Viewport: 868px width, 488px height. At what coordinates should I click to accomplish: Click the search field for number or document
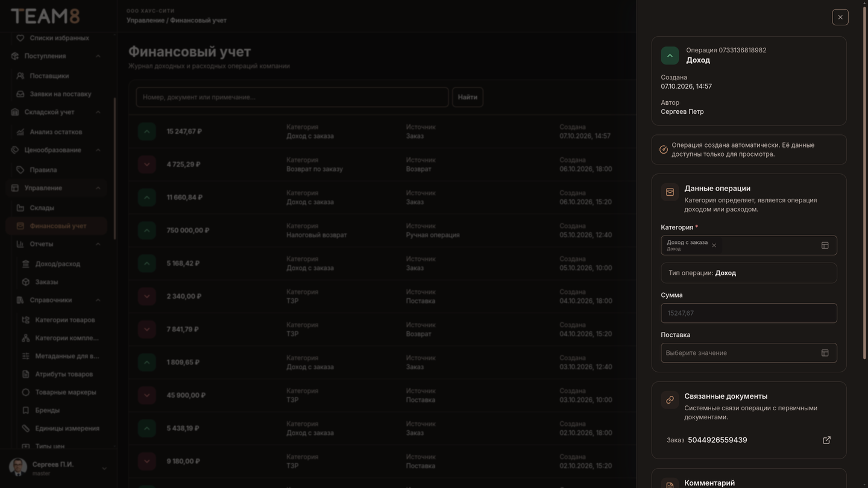[x=292, y=97]
